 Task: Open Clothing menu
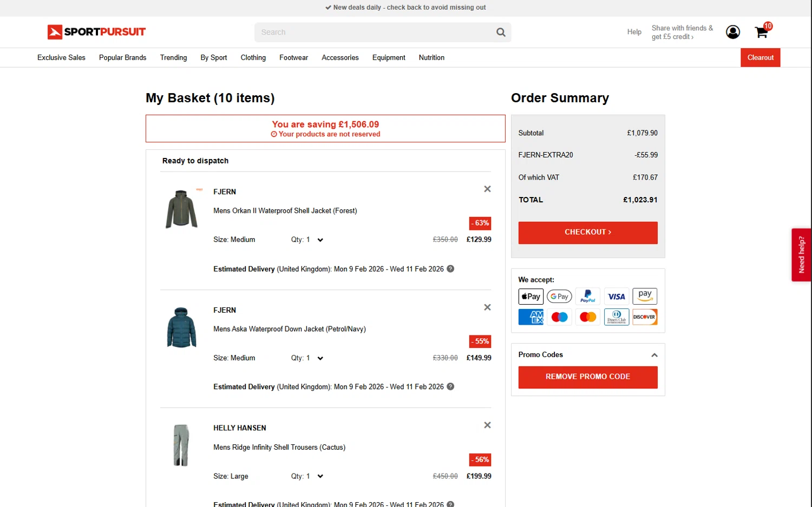click(x=253, y=57)
